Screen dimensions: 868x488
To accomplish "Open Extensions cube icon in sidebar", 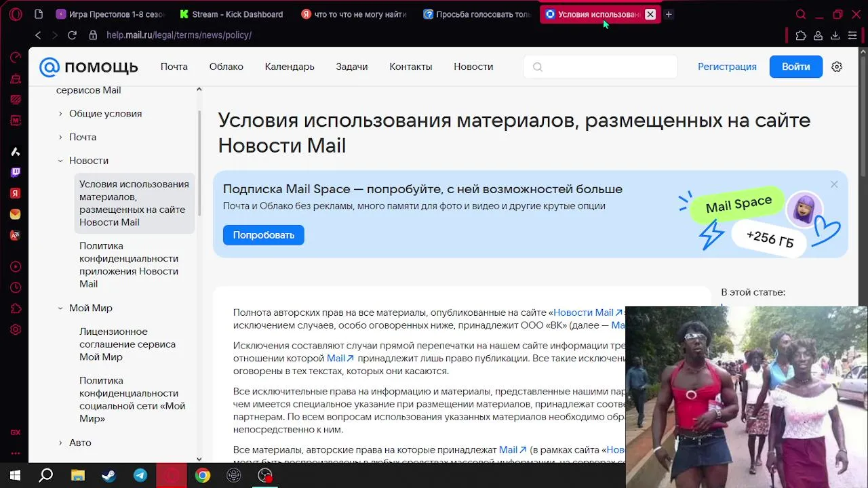I will point(16,308).
